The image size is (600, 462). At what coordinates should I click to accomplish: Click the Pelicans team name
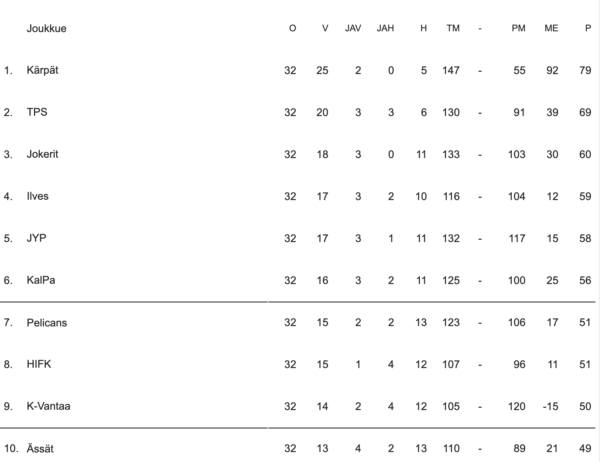coord(47,323)
